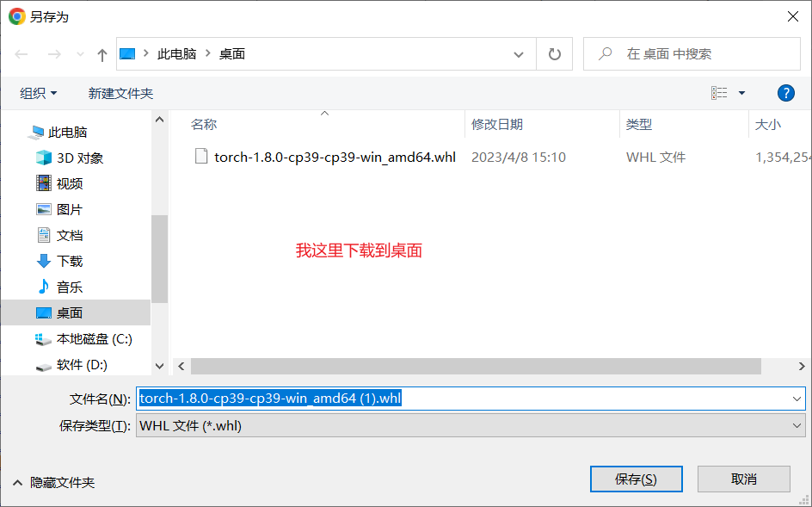Select 桌面 in the sidebar

coord(76,313)
